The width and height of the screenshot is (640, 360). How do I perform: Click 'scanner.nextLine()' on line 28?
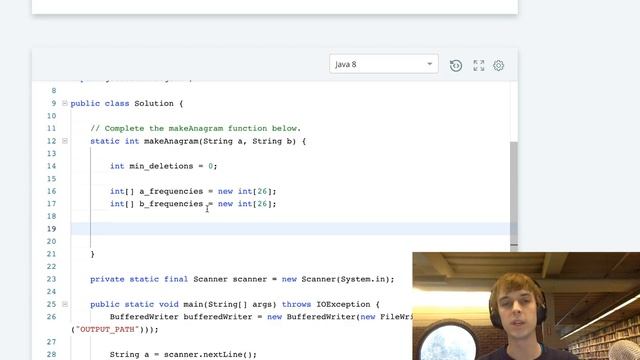208,354
